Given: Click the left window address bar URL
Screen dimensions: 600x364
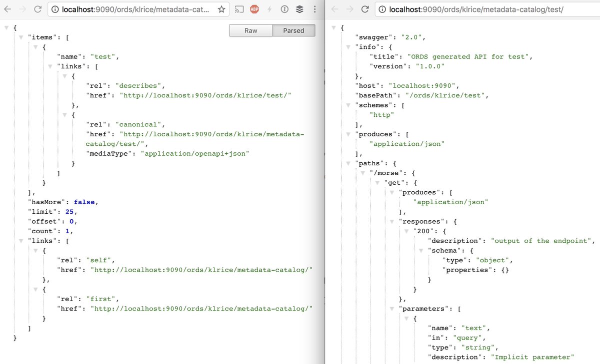Looking at the screenshot, I should (135, 9).
